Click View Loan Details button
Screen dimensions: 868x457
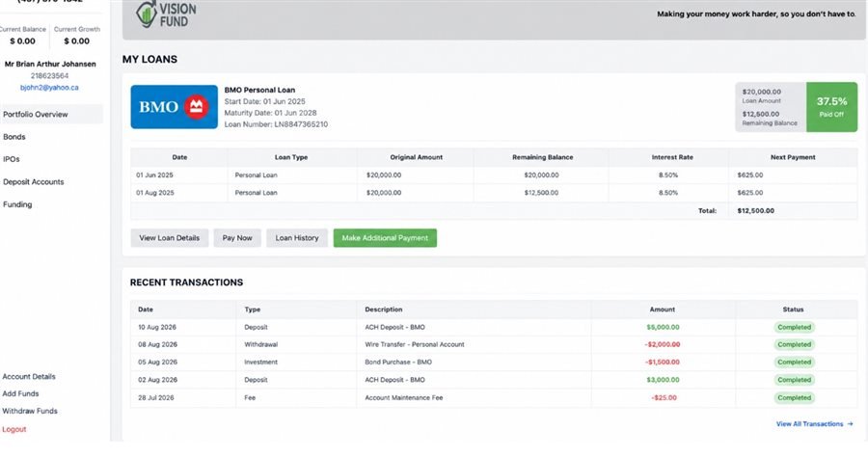point(170,238)
